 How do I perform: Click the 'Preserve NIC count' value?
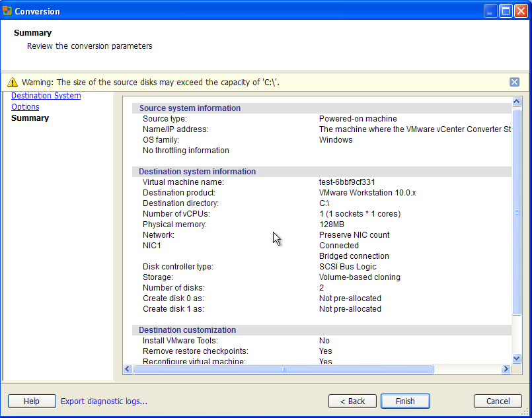tap(354, 235)
